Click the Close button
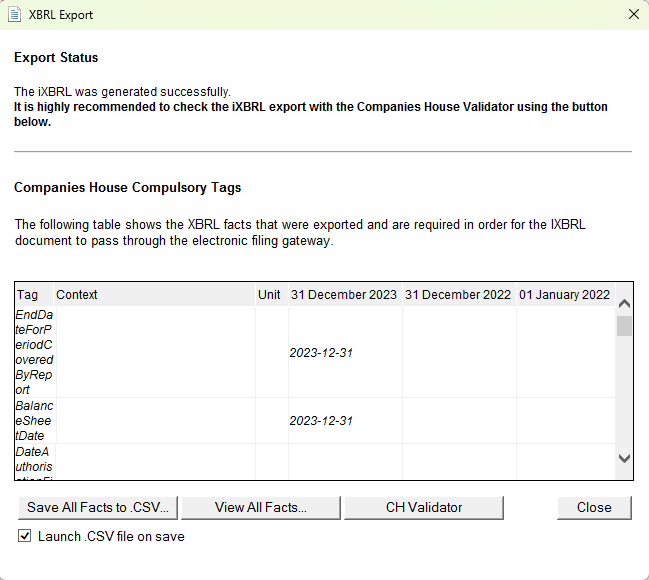This screenshot has width=649, height=580. point(594,508)
